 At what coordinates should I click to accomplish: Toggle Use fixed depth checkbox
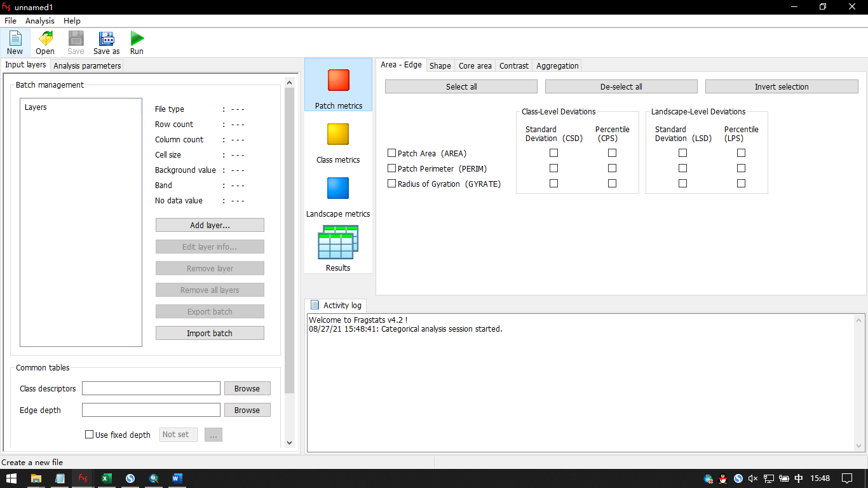pos(89,435)
